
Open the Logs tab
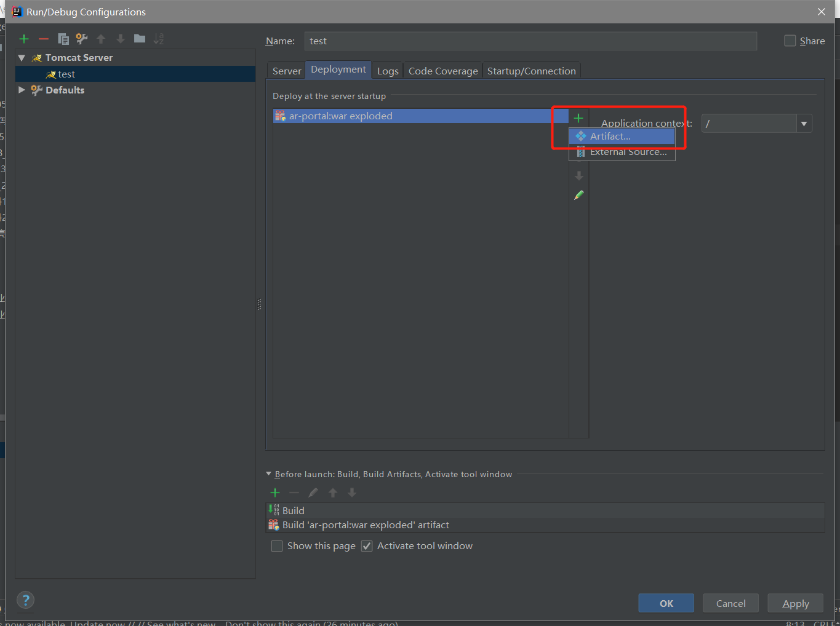[388, 71]
